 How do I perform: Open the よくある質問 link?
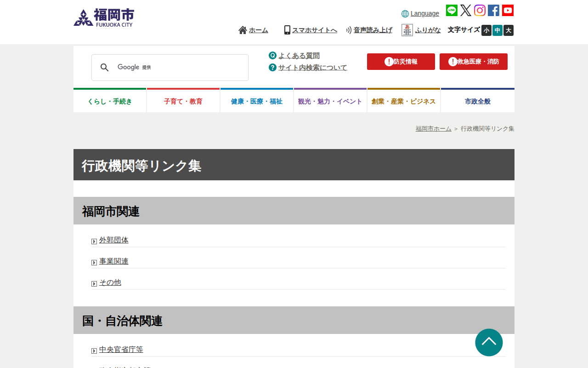(x=299, y=56)
